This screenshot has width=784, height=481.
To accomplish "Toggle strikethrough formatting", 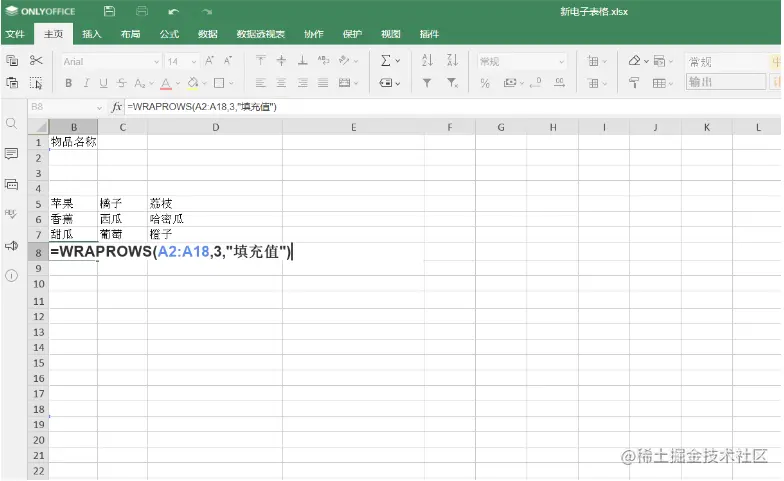I will point(121,83).
